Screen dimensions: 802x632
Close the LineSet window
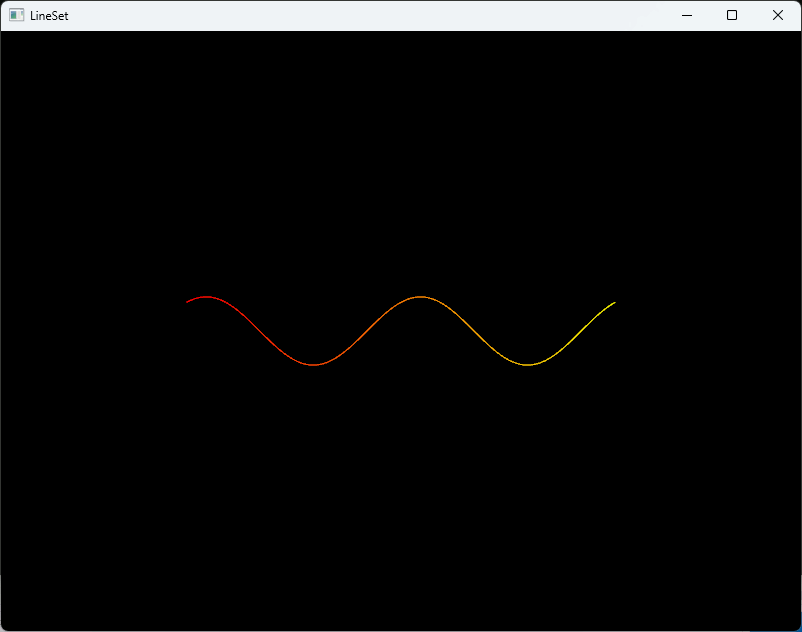tap(778, 15)
